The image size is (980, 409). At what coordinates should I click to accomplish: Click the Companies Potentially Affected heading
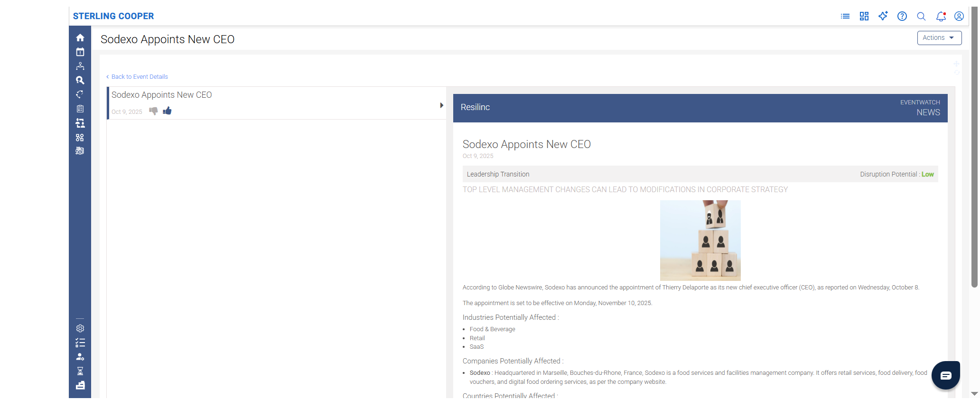click(513, 361)
